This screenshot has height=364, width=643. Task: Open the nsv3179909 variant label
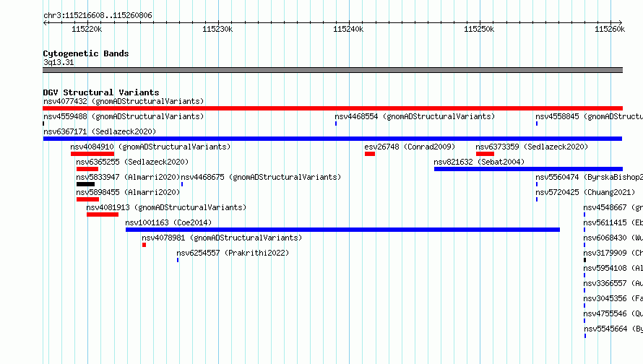(613, 253)
